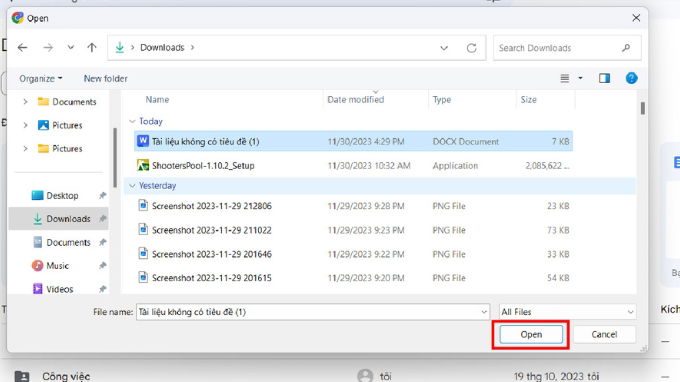Click Công việc folder in the browser page
680x382 pixels.
[x=66, y=376]
